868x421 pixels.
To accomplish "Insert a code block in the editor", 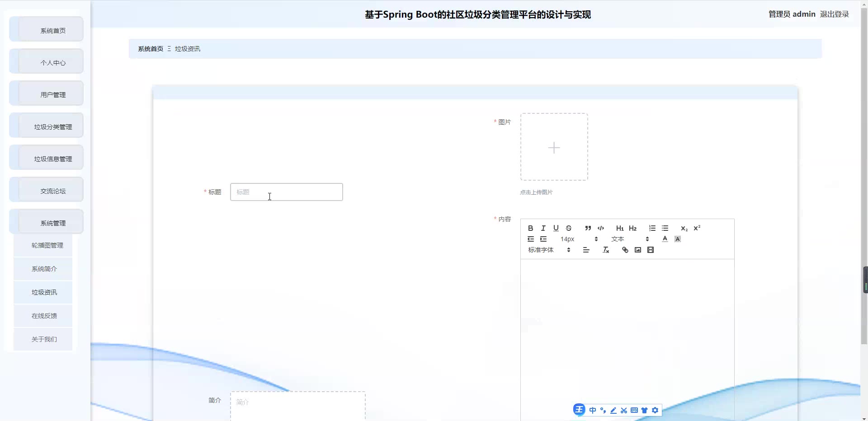I will pos(601,228).
